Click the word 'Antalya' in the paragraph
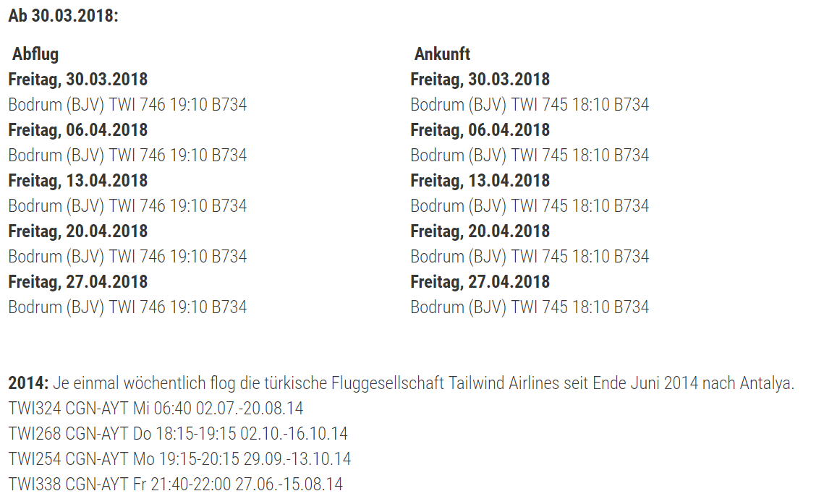Screen dimensions: 824x504 (x=766, y=383)
